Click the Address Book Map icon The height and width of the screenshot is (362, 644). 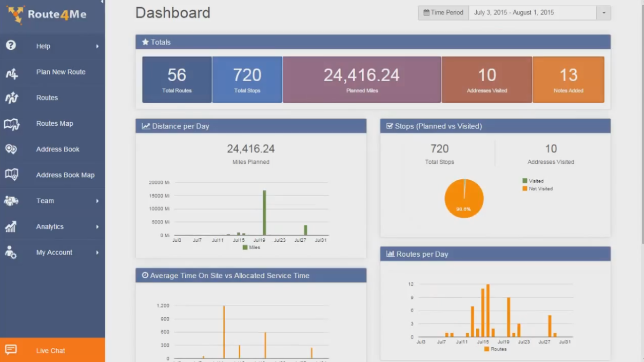click(11, 175)
